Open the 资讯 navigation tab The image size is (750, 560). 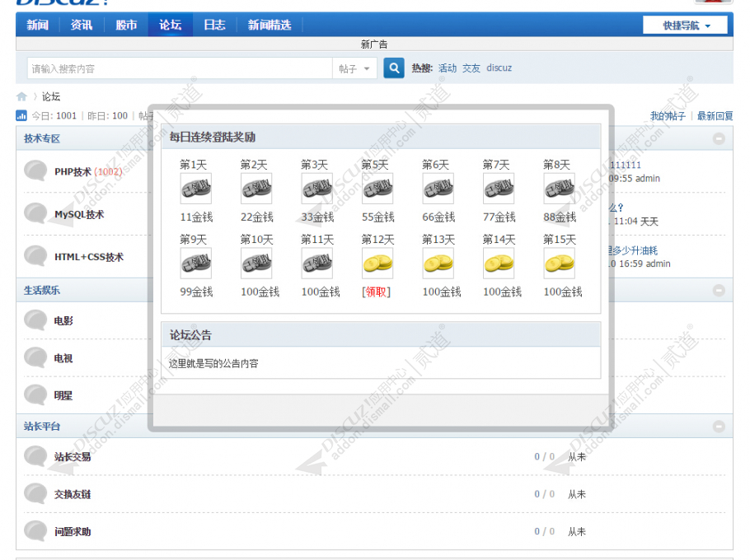click(82, 25)
